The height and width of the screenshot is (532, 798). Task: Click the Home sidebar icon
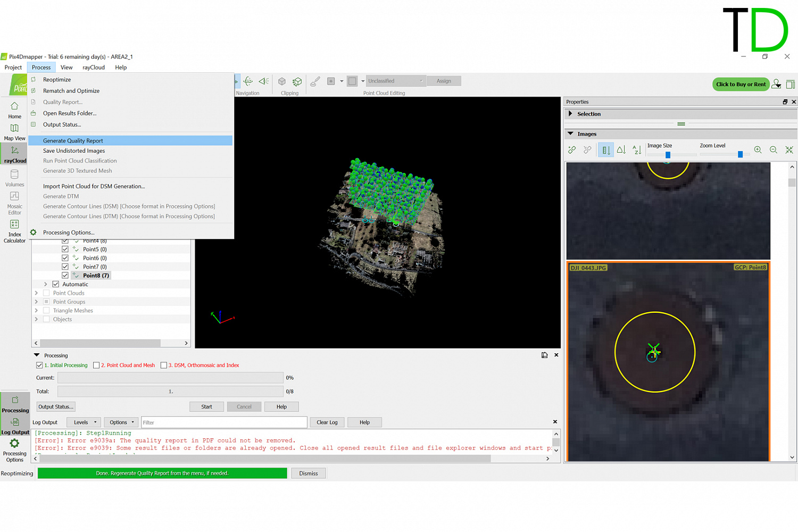(14, 107)
